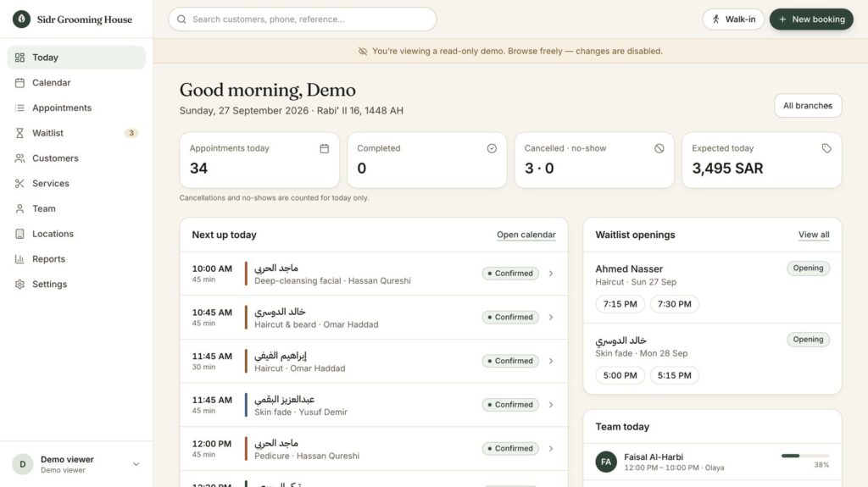Click the Expected today 3,495 SAR value
868x487 pixels.
pos(727,169)
